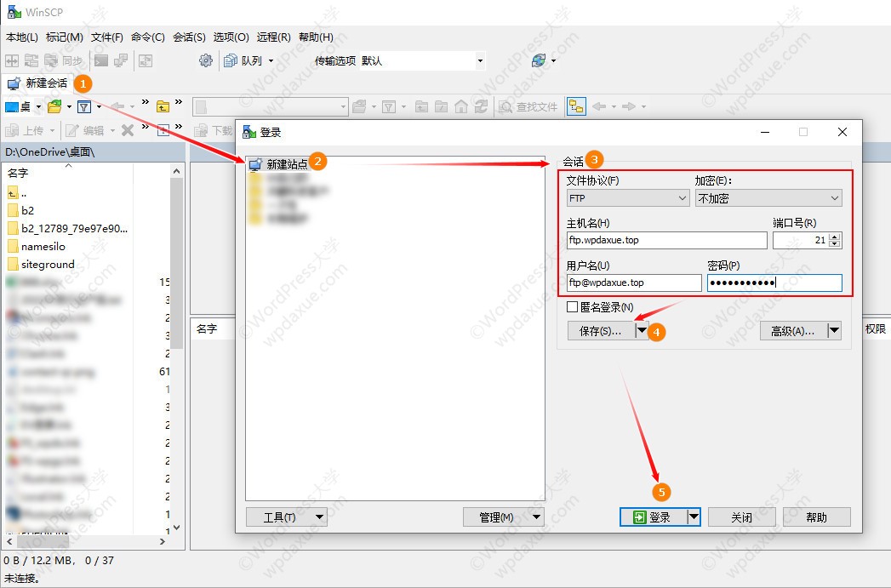Image resolution: width=891 pixels, height=588 pixels.
Task: Click the PuTTY session icon next to console
Action: [121, 60]
